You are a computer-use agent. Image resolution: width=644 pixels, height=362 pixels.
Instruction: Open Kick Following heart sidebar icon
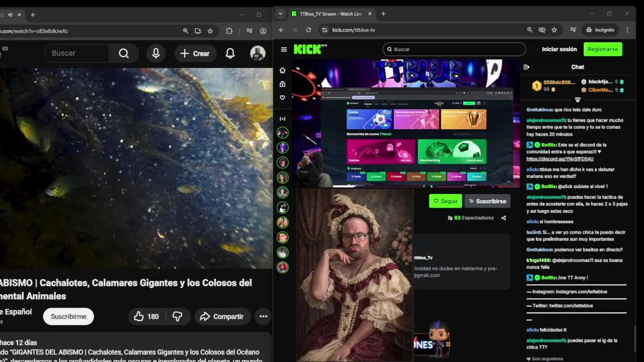(283, 98)
